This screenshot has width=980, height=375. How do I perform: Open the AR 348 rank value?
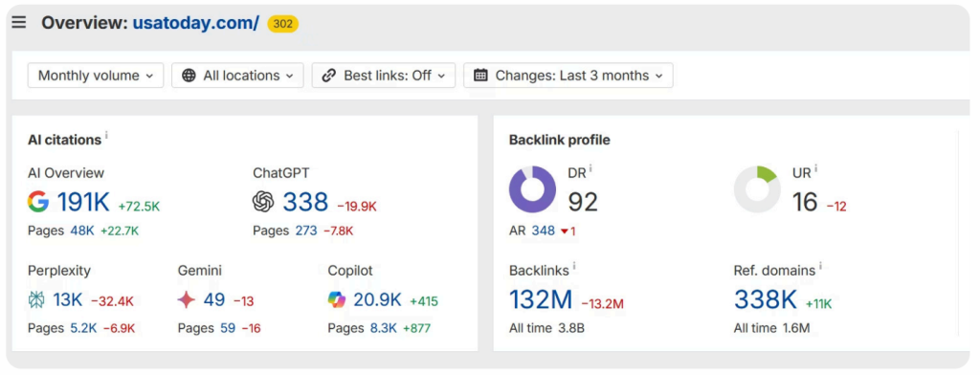pos(544,231)
